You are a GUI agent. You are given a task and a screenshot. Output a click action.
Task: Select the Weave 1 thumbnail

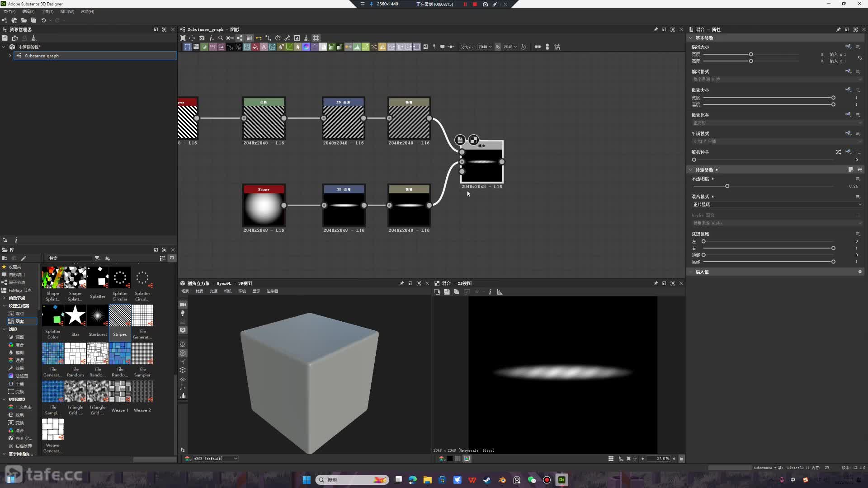click(120, 391)
